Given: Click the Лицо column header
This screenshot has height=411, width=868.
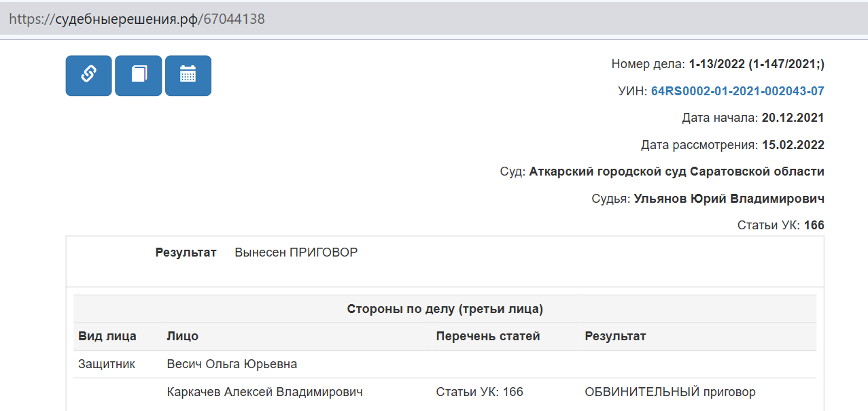Looking at the screenshot, I should click(x=182, y=336).
